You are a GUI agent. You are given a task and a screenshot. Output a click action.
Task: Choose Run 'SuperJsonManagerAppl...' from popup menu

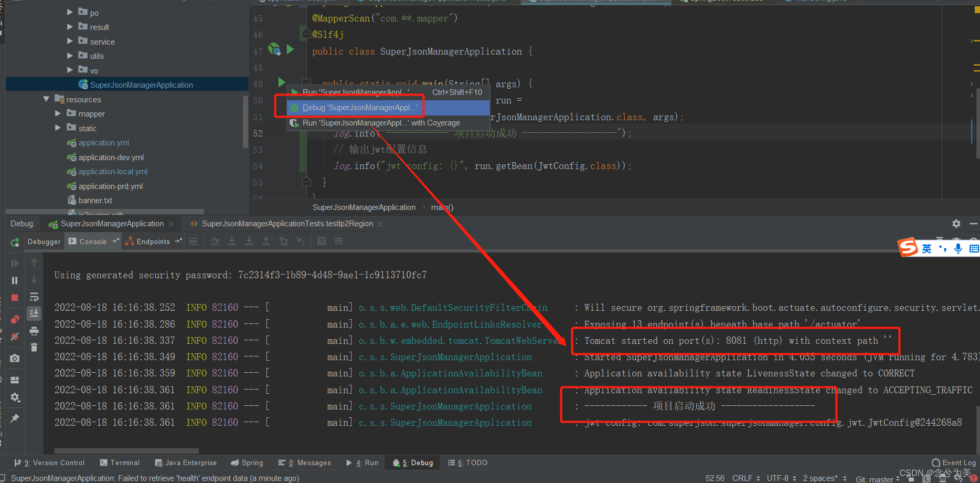pos(388,92)
